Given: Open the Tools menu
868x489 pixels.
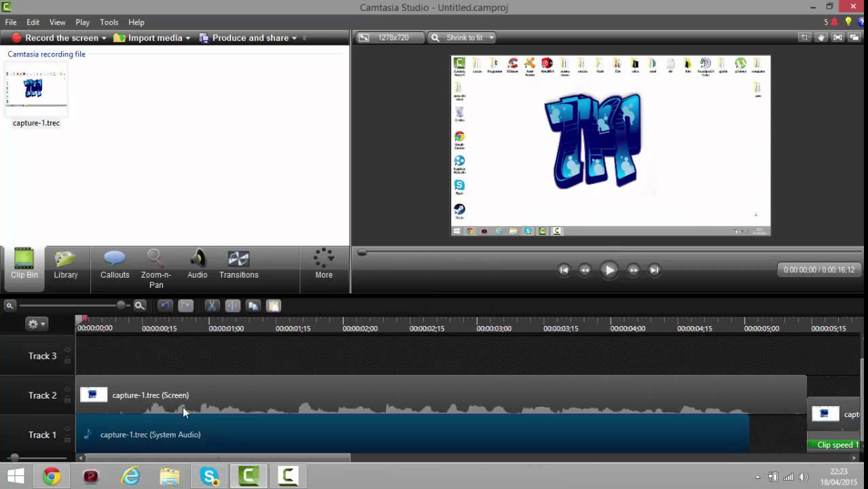Looking at the screenshot, I should [x=109, y=22].
